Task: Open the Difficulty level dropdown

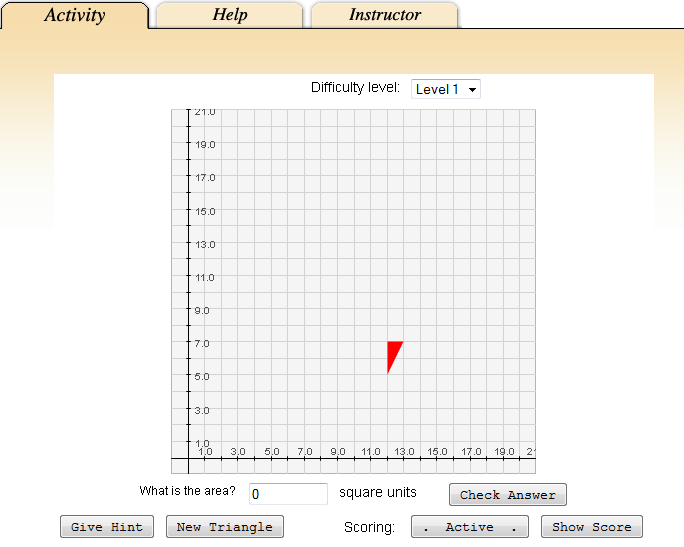Action: coord(445,89)
